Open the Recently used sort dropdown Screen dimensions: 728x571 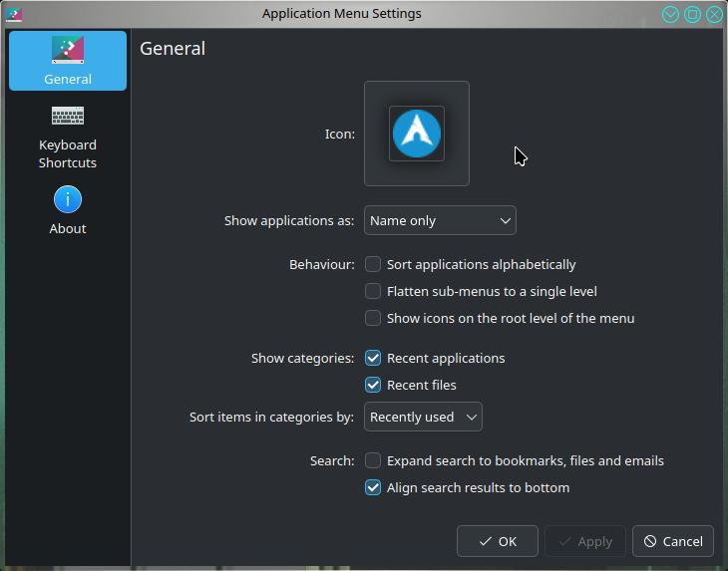click(423, 417)
